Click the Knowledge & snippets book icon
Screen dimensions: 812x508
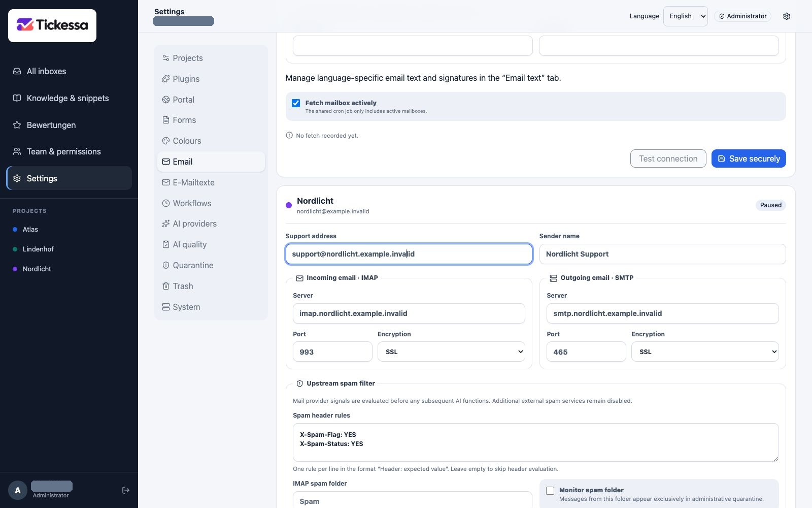coord(17,98)
